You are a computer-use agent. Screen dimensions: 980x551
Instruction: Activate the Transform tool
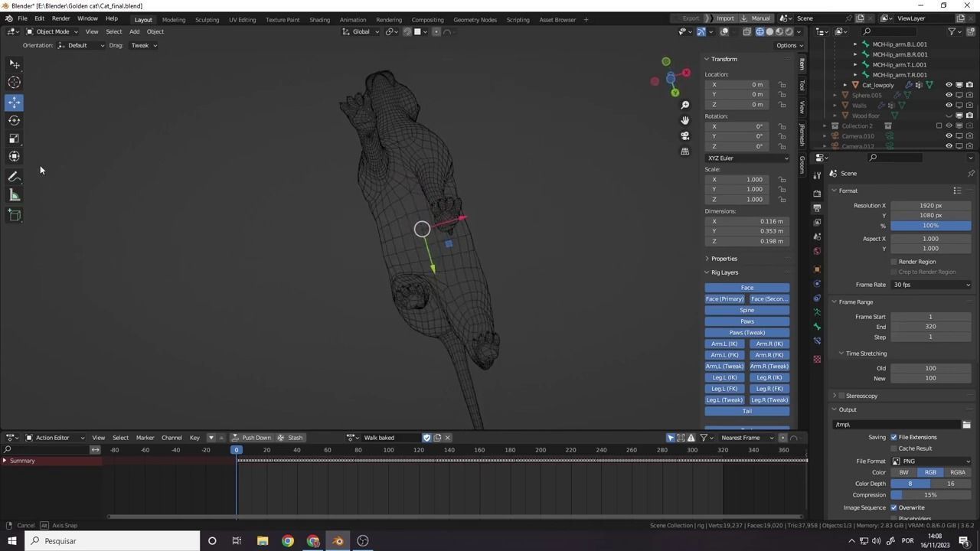tap(15, 156)
